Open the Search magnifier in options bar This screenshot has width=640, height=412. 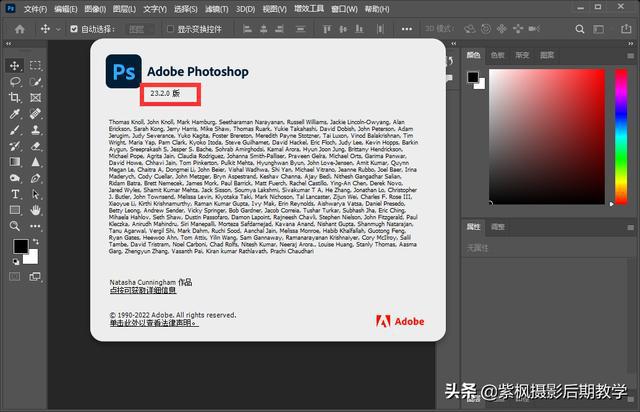580,29
